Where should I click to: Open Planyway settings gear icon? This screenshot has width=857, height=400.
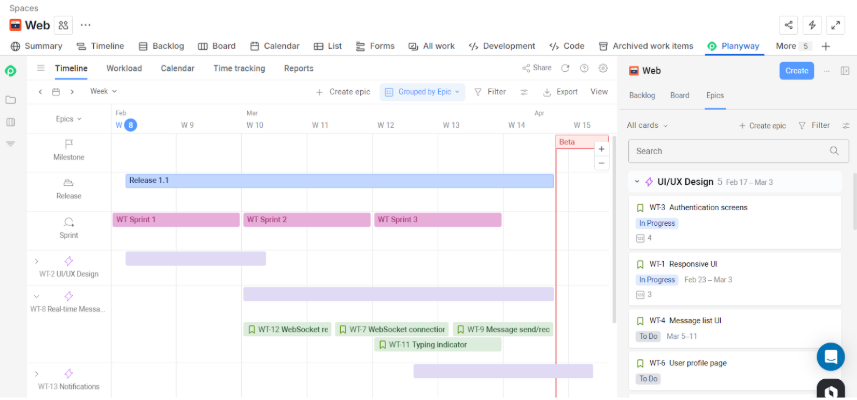coord(603,68)
